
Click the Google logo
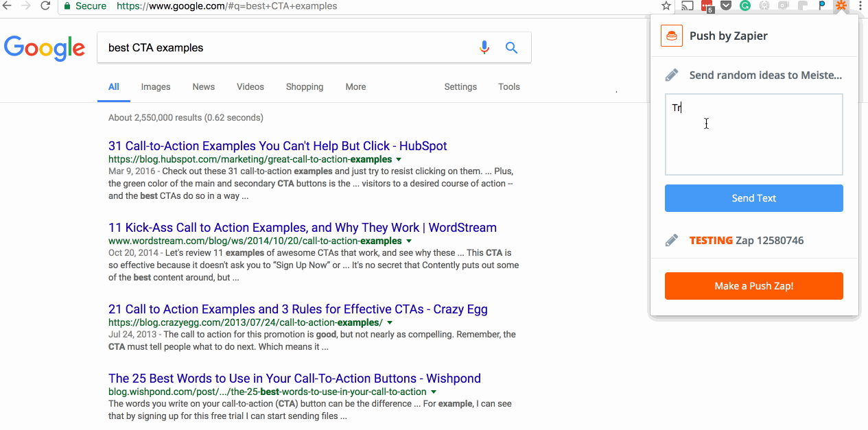[45, 48]
